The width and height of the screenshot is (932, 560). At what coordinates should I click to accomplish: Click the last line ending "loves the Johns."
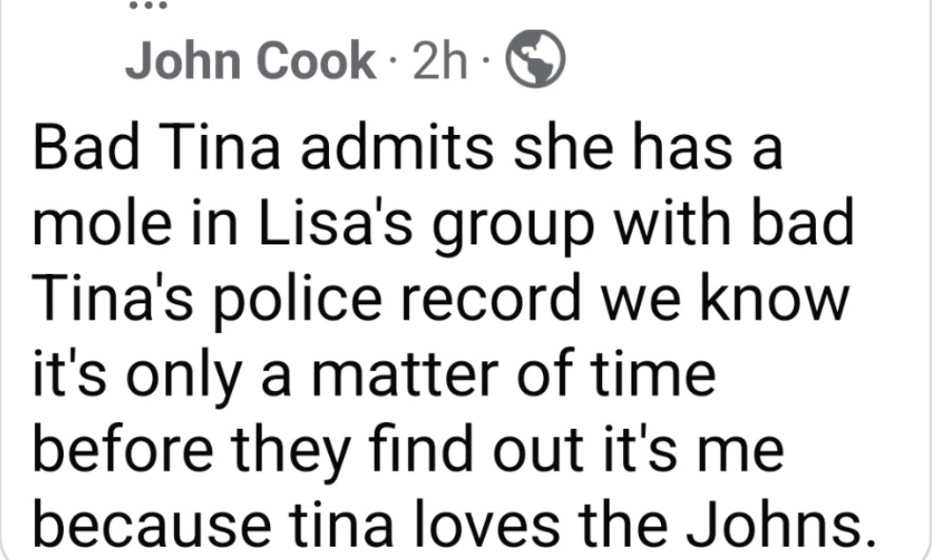tap(456, 525)
